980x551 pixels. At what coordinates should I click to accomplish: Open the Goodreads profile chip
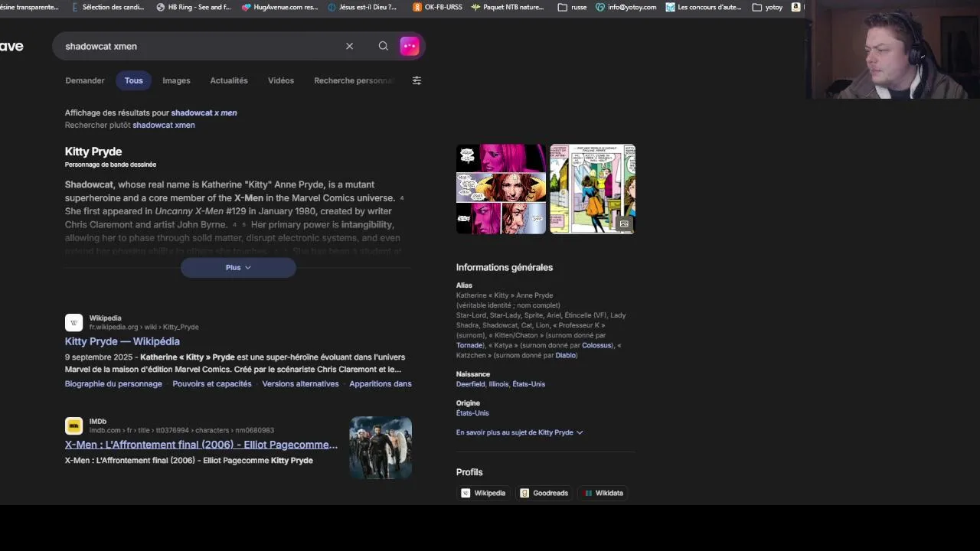point(544,493)
